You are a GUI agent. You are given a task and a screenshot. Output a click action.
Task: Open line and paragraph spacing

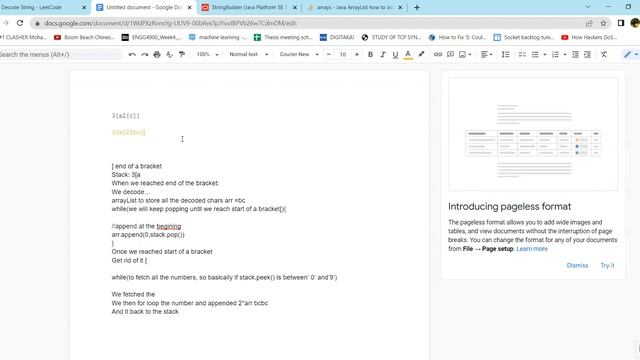[505, 54]
